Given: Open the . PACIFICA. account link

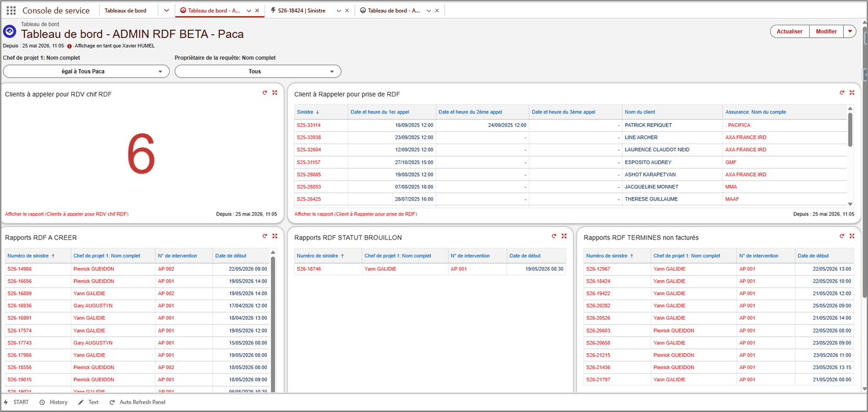Looking at the screenshot, I should pos(738,125).
